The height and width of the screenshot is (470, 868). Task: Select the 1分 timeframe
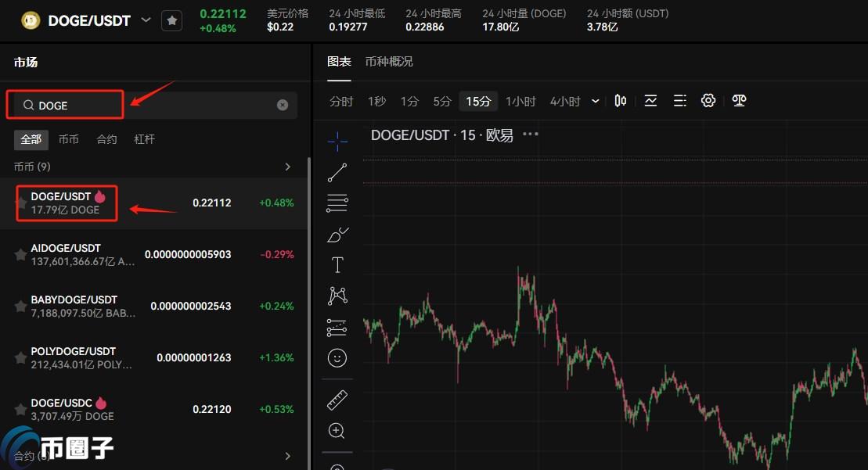(x=409, y=101)
